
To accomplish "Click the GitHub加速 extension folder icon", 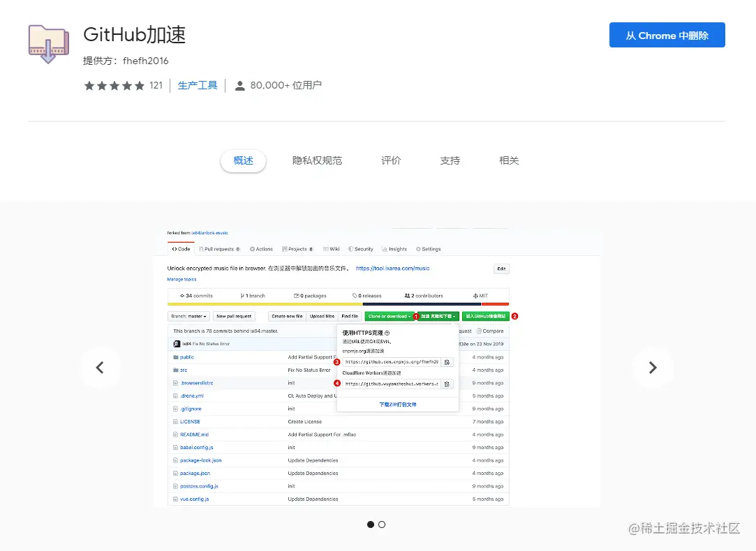I will pyautogui.click(x=49, y=44).
